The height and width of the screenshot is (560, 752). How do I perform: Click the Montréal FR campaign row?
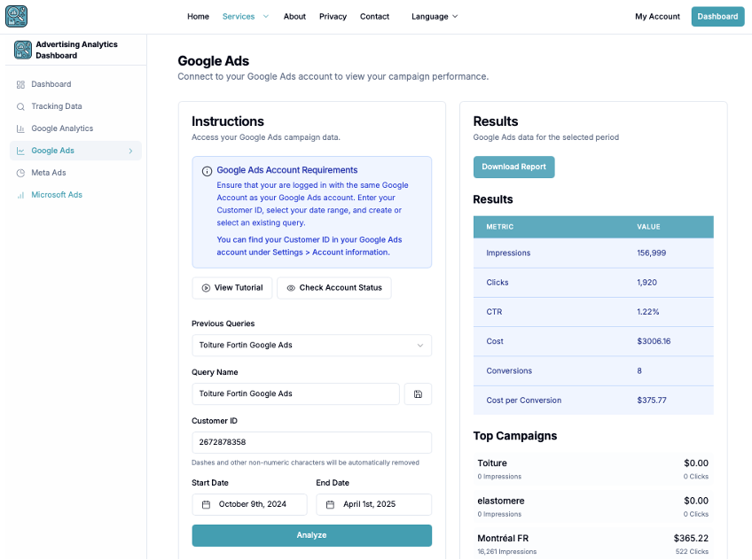click(x=593, y=544)
